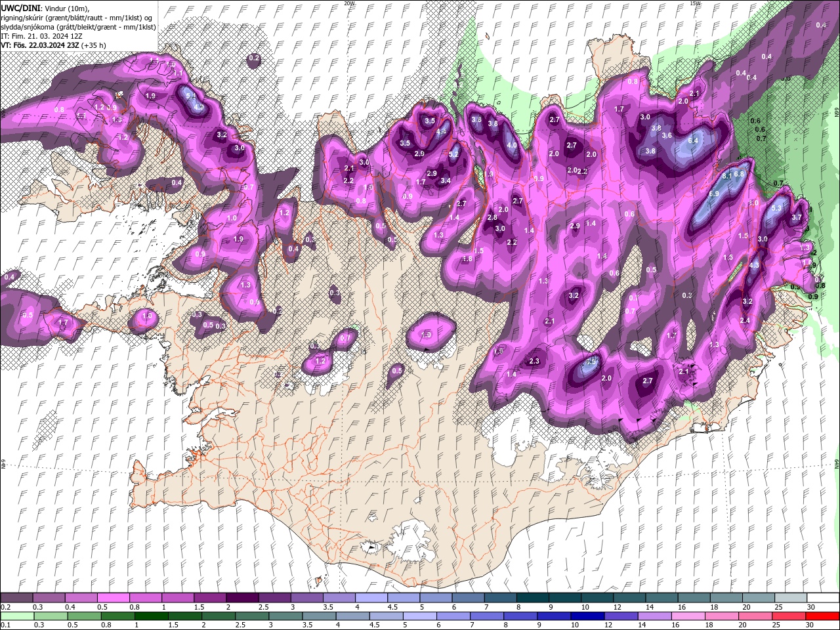
Task: Click the 'slydda/snjókoma' legend description line
Action: coord(78,26)
